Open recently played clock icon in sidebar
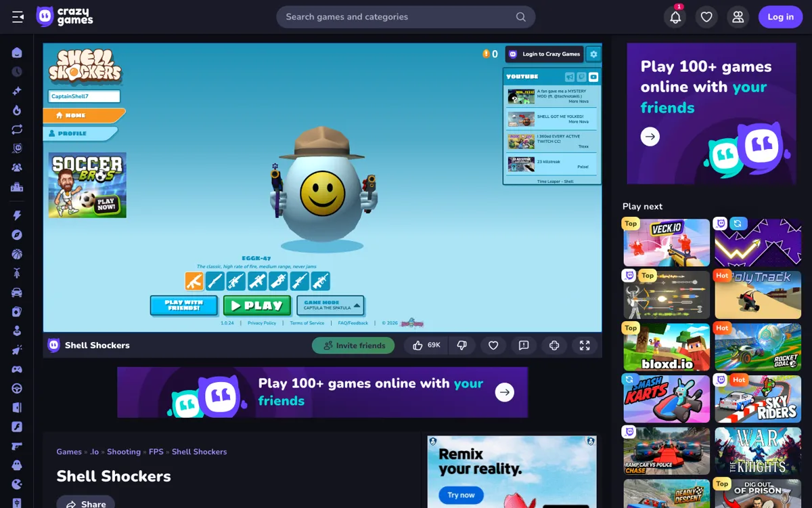This screenshot has height=508, width=812. 17,72
